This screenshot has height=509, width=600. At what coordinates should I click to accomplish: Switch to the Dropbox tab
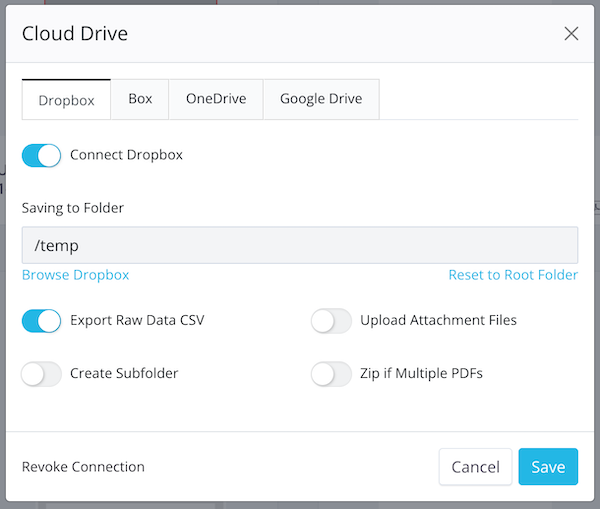coord(66,100)
